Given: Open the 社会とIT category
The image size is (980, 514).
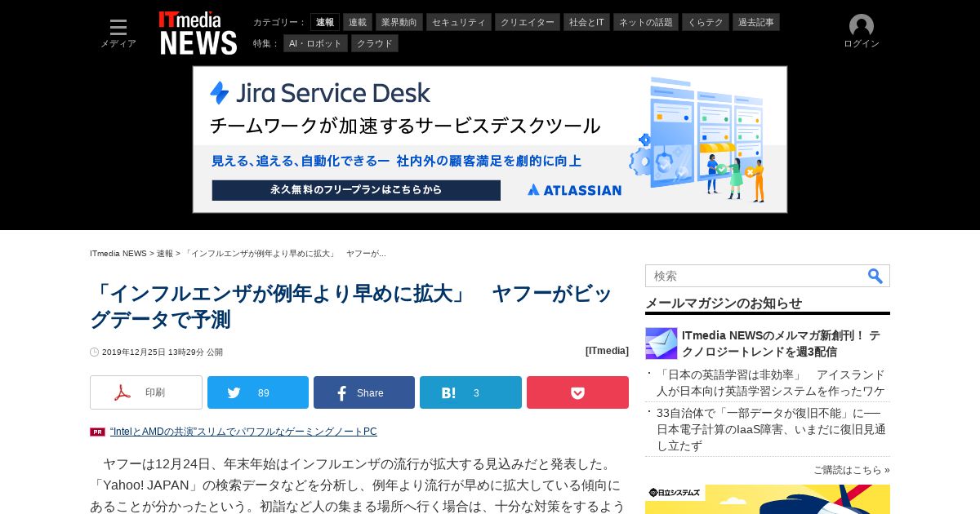Looking at the screenshot, I should 586,22.
